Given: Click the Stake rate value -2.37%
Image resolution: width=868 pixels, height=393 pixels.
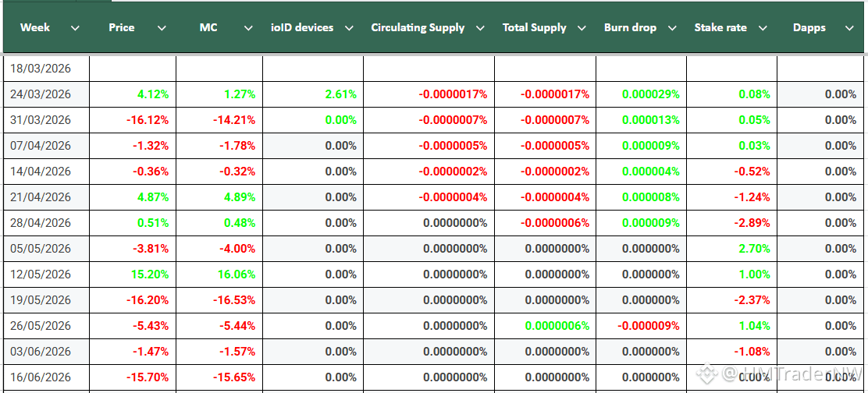Looking at the screenshot, I should tap(752, 300).
